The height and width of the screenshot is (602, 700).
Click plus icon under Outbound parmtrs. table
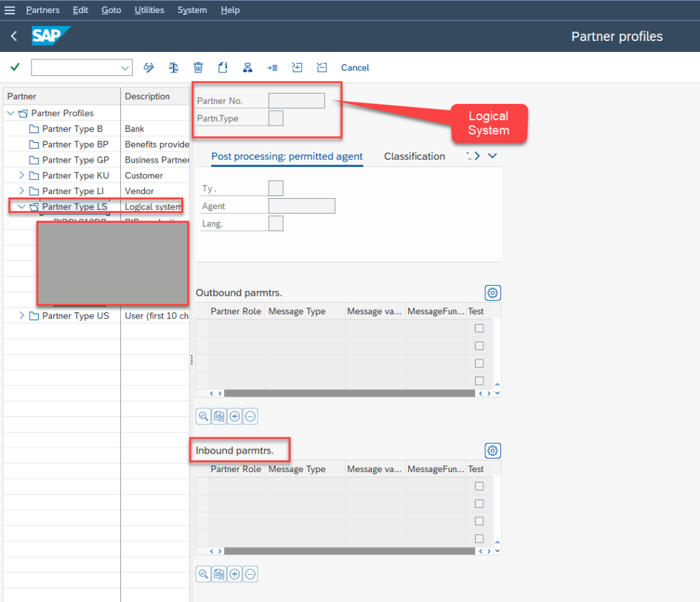[234, 416]
